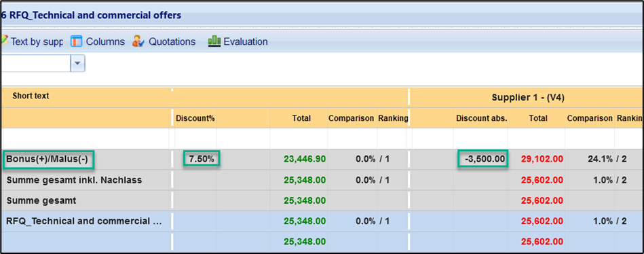
Task: Select the Columns toolbar label
Action: pos(105,41)
